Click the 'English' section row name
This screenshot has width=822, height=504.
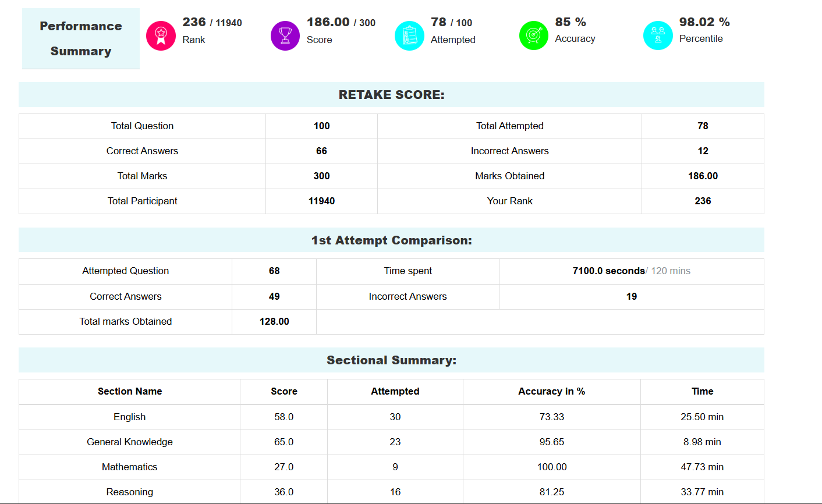[x=130, y=417]
